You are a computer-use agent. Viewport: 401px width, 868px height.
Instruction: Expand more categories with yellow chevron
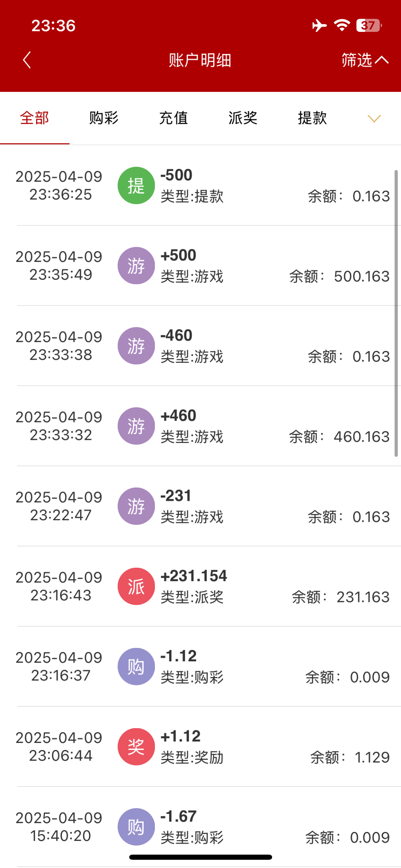click(374, 119)
